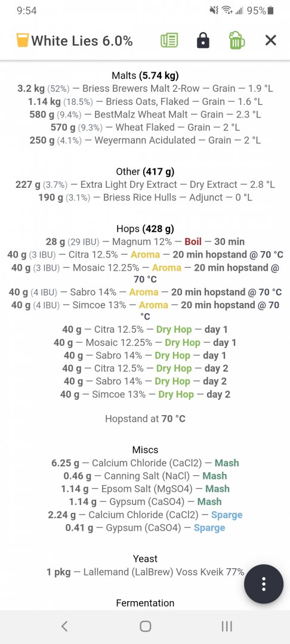
Task: Tap the Hops (428 g) heading
Action: coord(145,229)
